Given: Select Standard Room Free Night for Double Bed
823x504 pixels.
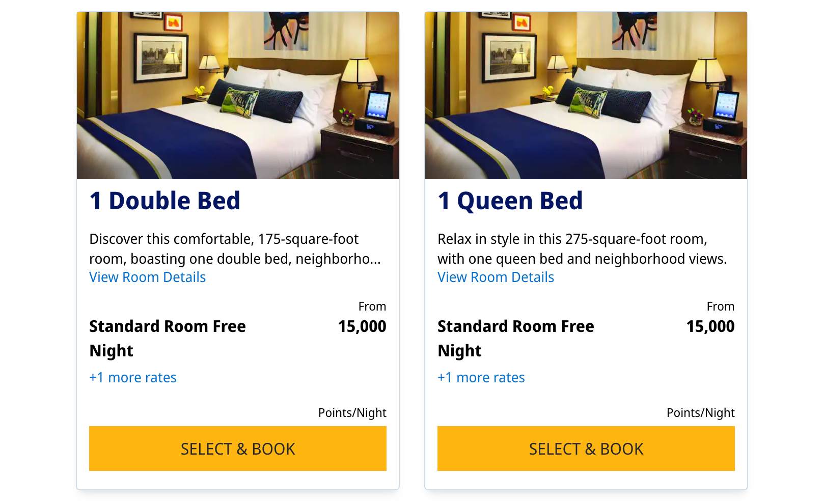Looking at the screenshot, I should pos(168,338).
